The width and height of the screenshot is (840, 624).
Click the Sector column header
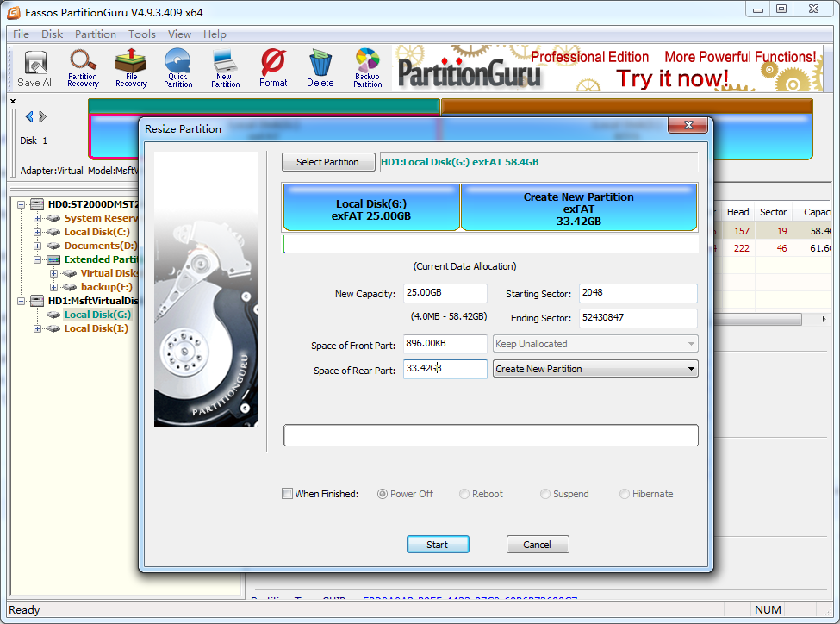[773, 212]
